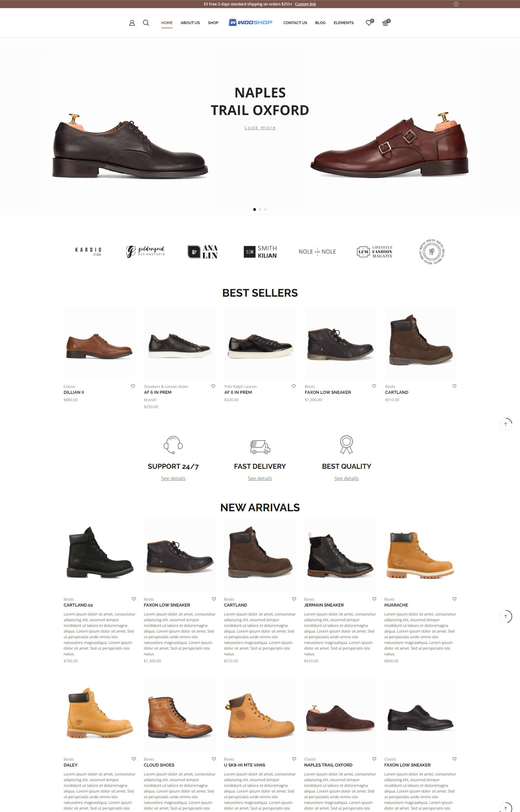520x812 pixels.
Task: Select the second slider dot
Action: pos(260,209)
